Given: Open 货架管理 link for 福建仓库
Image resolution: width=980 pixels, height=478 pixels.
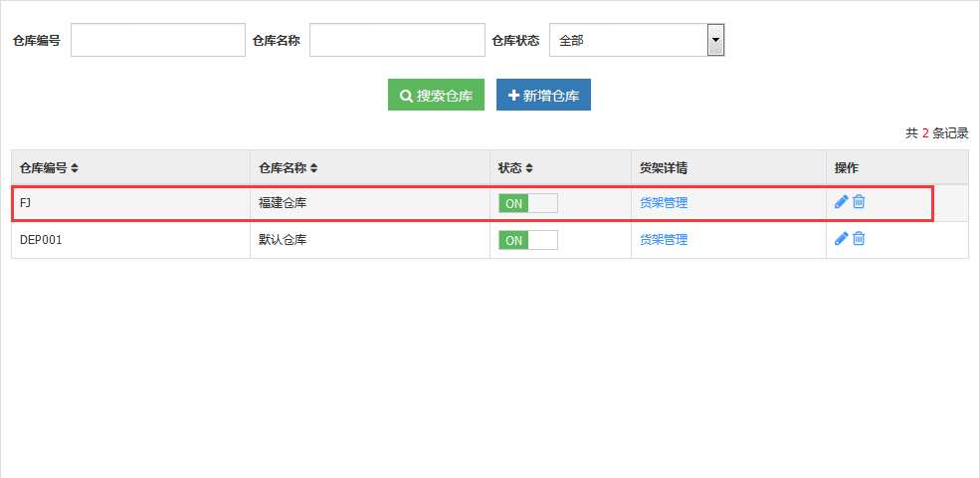Looking at the screenshot, I should (x=664, y=203).
